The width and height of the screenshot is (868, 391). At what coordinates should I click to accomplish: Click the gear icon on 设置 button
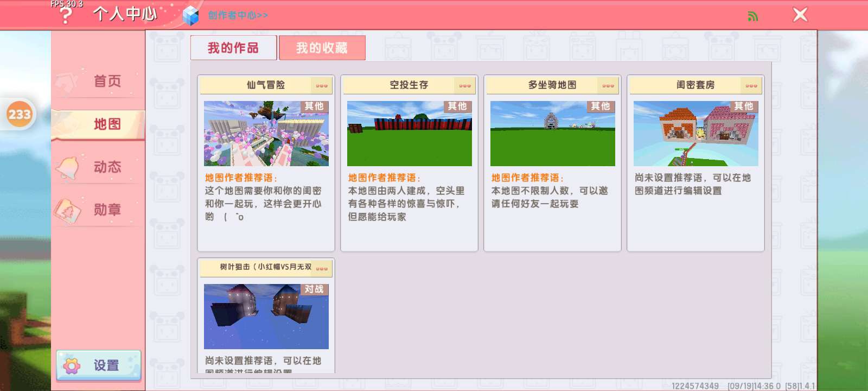pos(72,365)
